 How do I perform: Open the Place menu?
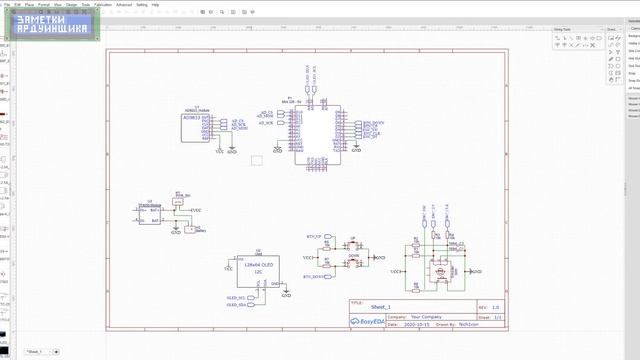point(29,5)
